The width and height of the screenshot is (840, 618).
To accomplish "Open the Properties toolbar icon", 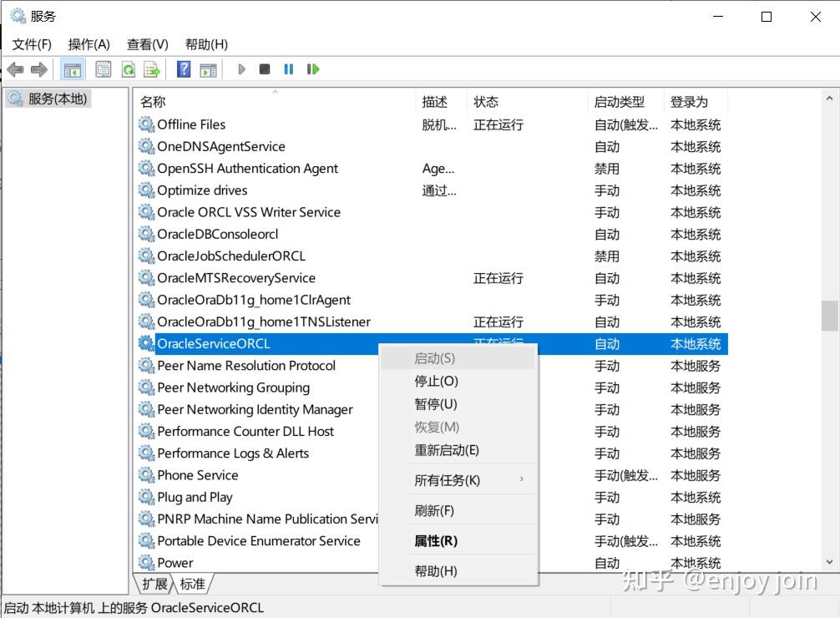I will coord(103,69).
